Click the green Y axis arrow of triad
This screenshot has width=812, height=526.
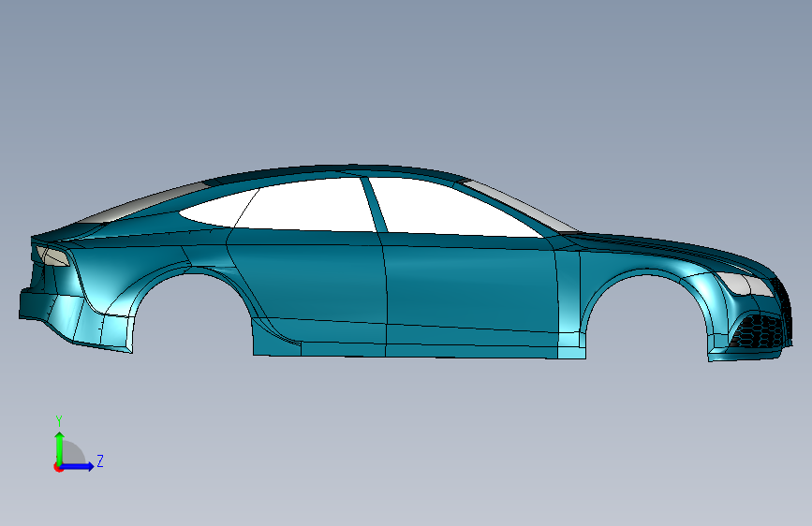(x=60, y=447)
